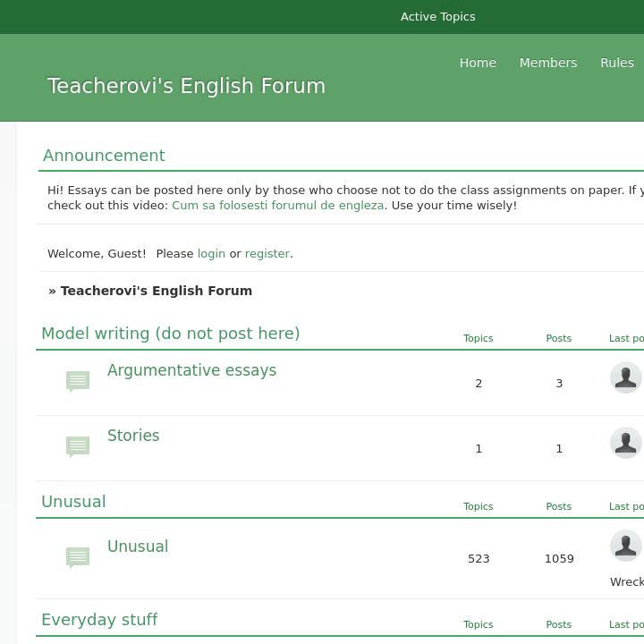
Task: Click the Argumentative essays board speech-bubble icon
Action: [x=78, y=382]
